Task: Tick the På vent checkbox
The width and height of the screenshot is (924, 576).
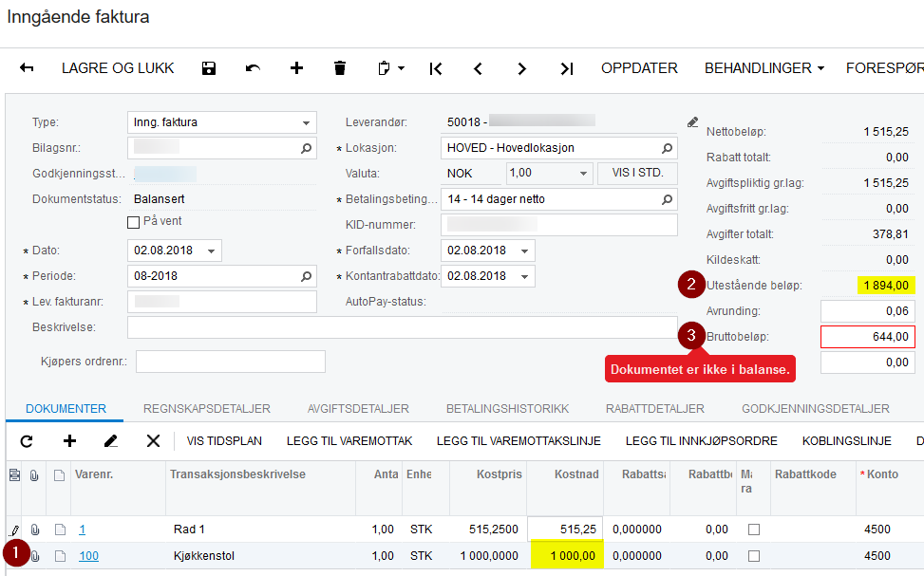Action: click(133, 222)
